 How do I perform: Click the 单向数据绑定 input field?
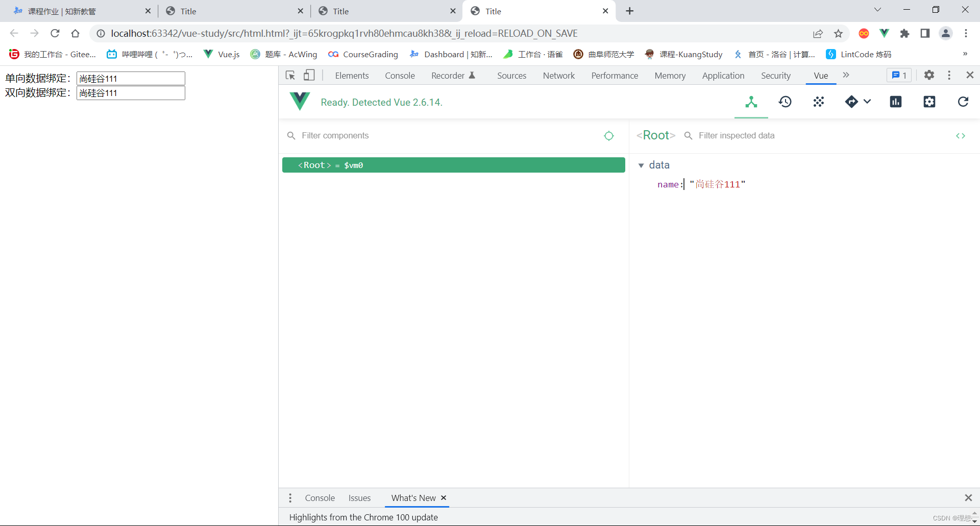click(x=131, y=78)
